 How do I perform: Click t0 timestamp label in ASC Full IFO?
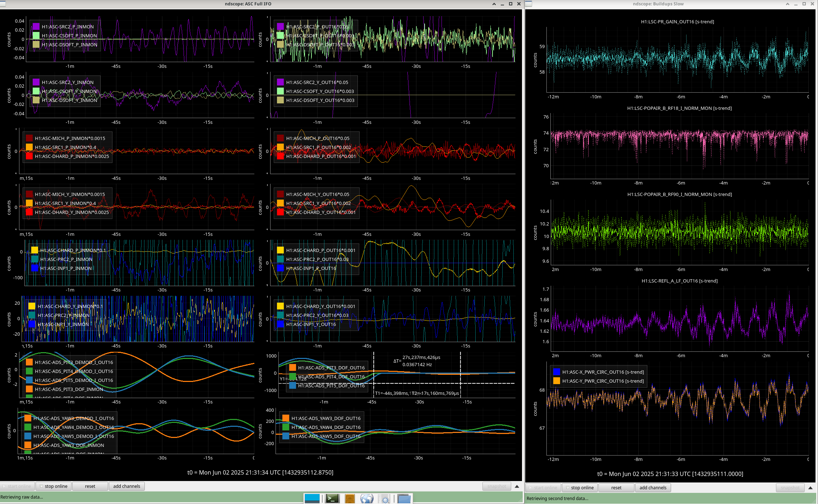click(x=260, y=472)
